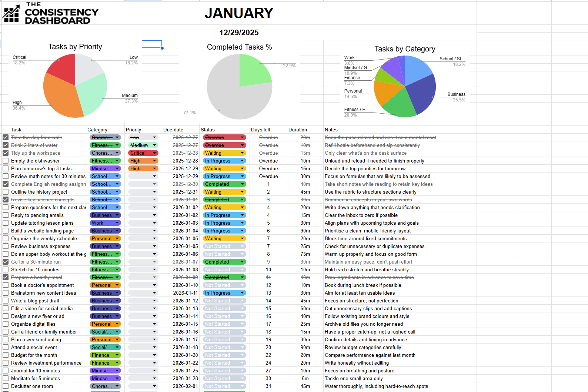Select the Task column header
The image size is (588, 392).
click(16, 130)
